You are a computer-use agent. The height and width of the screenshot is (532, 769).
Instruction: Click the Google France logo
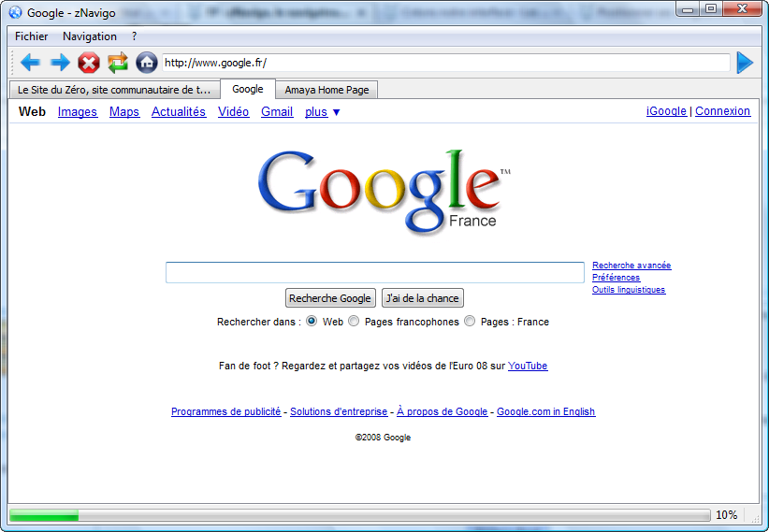384,192
